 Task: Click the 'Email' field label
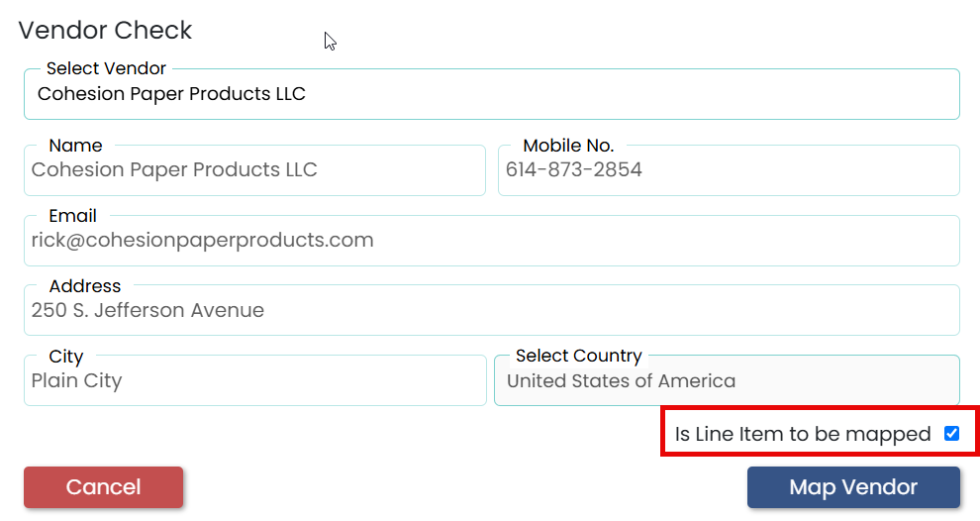pos(72,216)
